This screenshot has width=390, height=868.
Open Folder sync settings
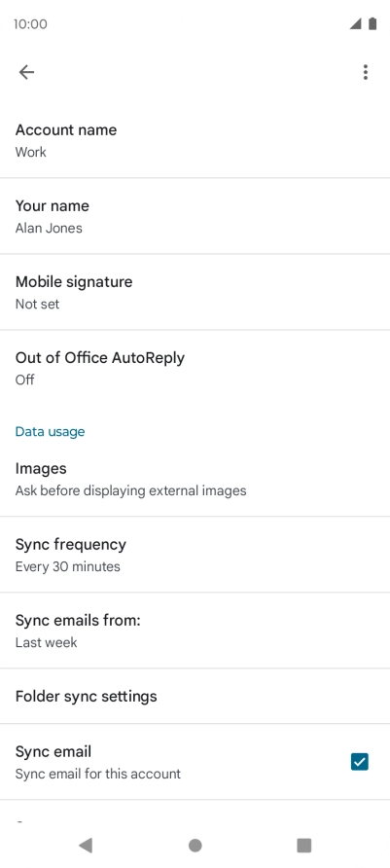pos(195,696)
